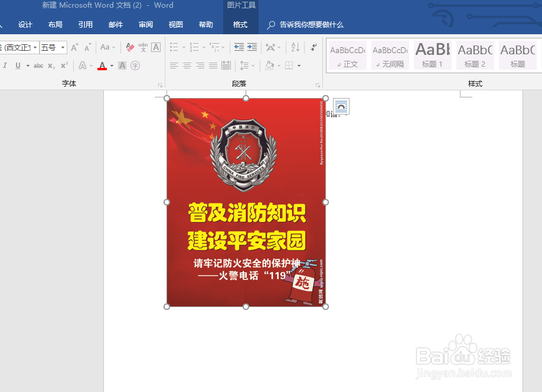Clear all formatting eraser icon
This screenshot has height=392, width=542.
click(130, 47)
